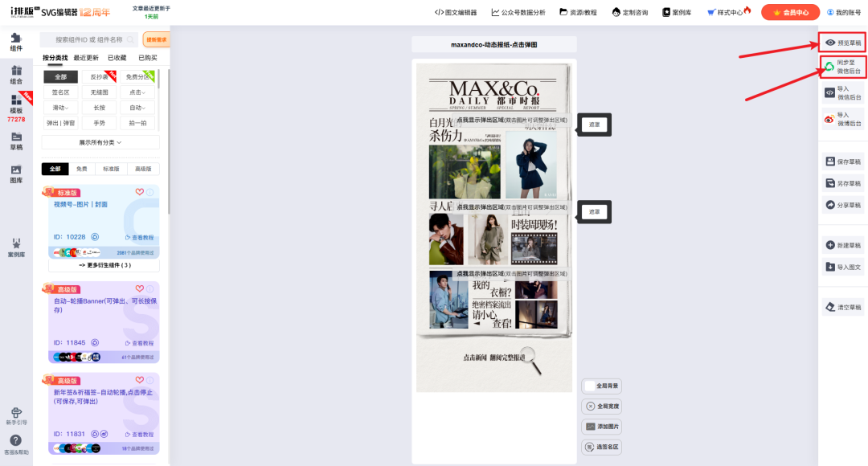Click 另存草稿 save-as draft
The image size is (868, 466).
[842, 183]
